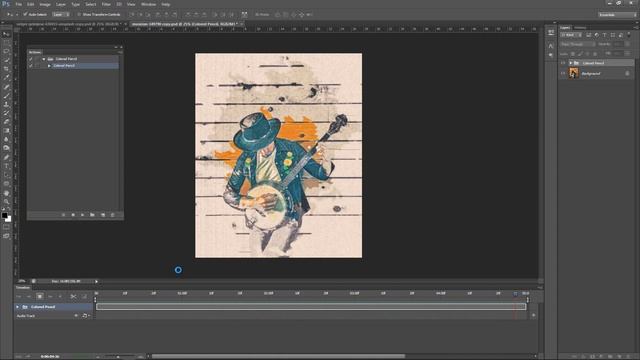Screen dimensions: 640x360
Task: Toggle the type layer filter in Layers panel
Action: click(605, 35)
